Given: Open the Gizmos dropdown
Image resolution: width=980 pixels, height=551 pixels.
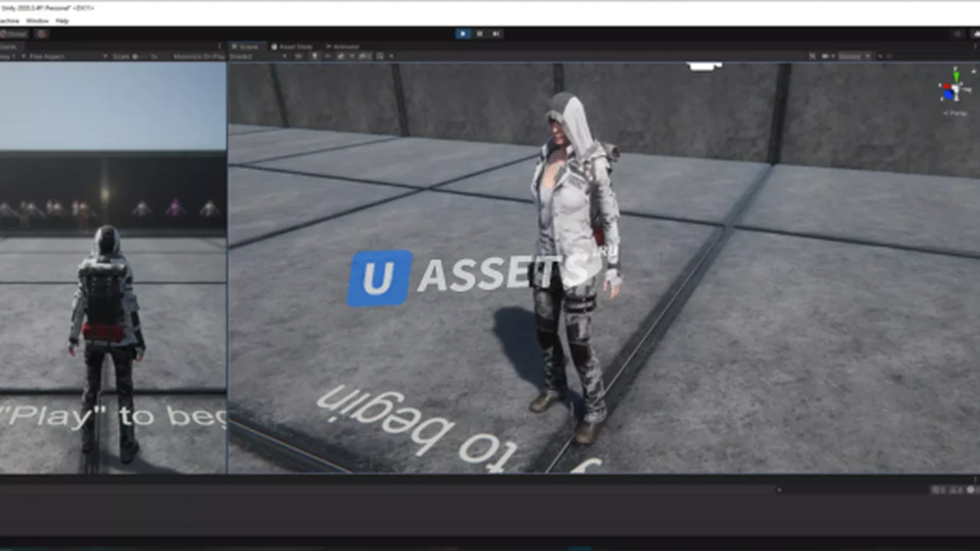Looking at the screenshot, I should [854, 57].
